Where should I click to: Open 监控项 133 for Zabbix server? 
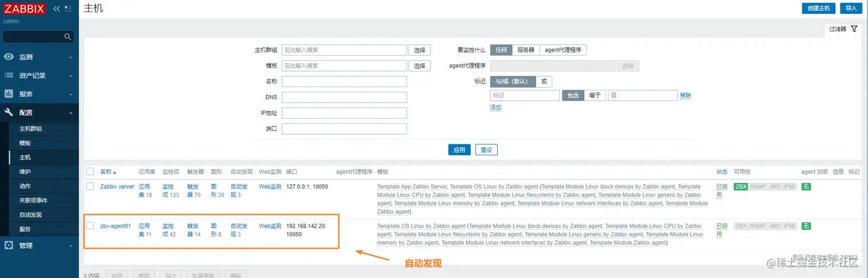tap(170, 190)
